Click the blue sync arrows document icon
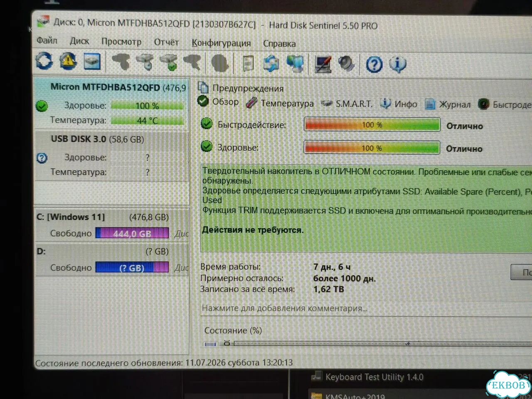This screenshot has width=532, height=399. (271, 64)
